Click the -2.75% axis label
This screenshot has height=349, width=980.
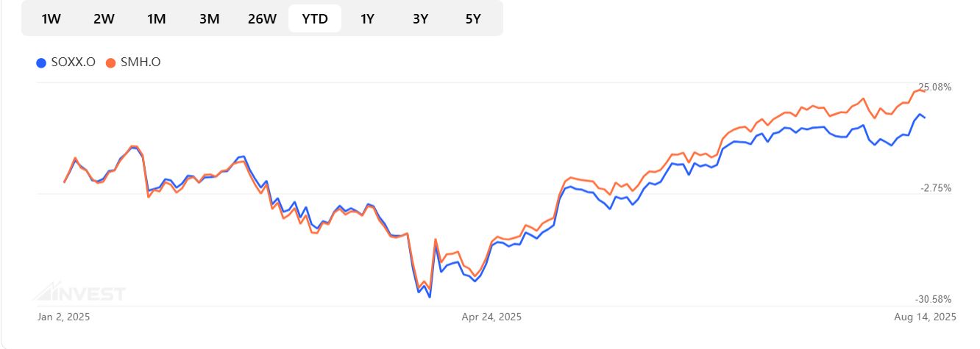pyautogui.click(x=936, y=188)
